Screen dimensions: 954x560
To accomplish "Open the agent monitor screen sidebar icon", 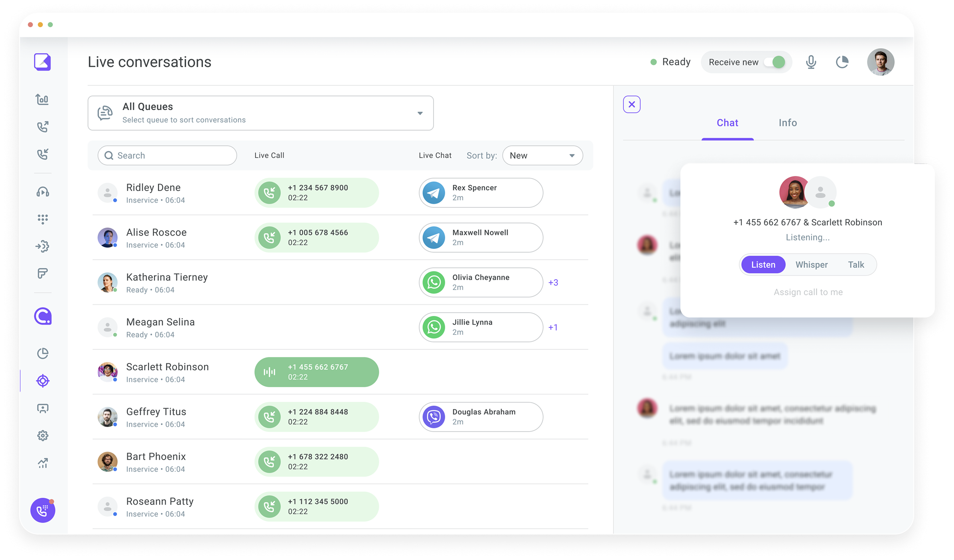I will coord(43,408).
